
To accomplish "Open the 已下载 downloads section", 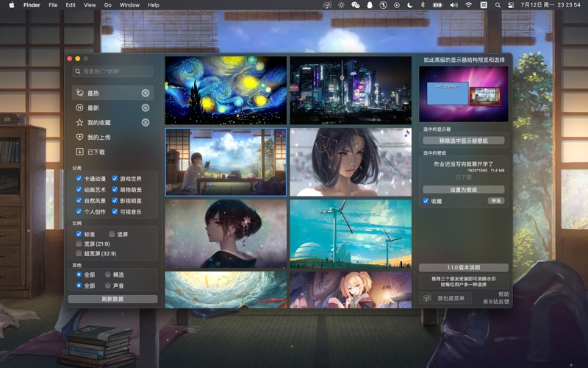I will 96,152.
